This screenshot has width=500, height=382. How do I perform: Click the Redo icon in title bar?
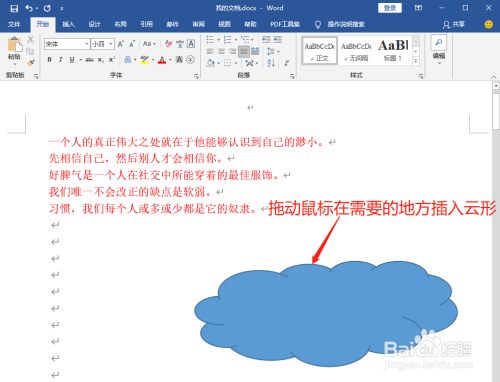tap(47, 8)
